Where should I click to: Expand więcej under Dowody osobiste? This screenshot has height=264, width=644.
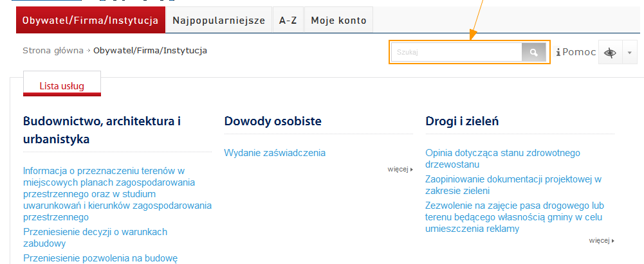pos(400,170)
